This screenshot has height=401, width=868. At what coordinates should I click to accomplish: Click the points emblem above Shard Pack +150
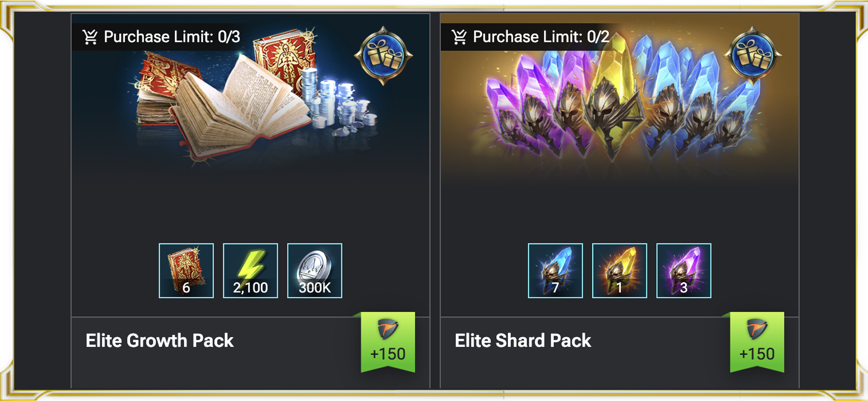[757, 329]
